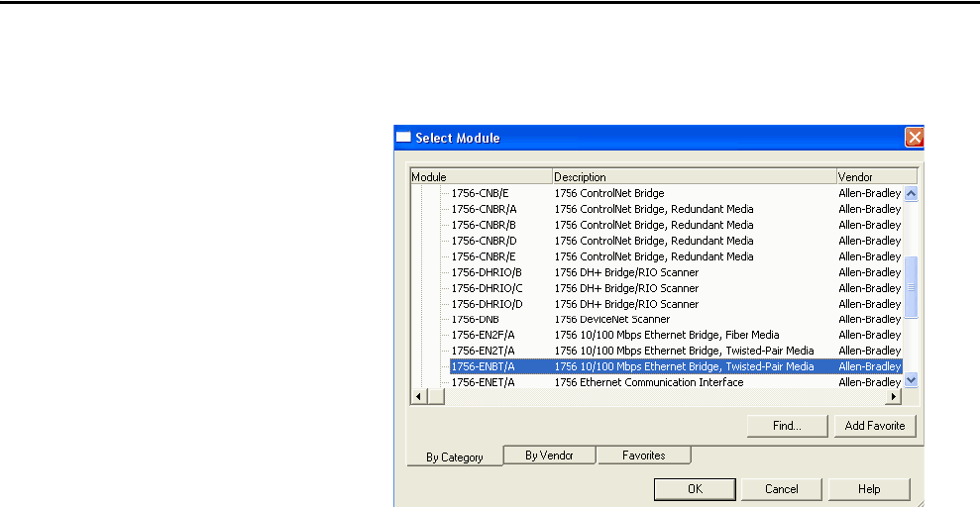Click the Cancel button
The image size is (980, 507).
tap(781, 489)
